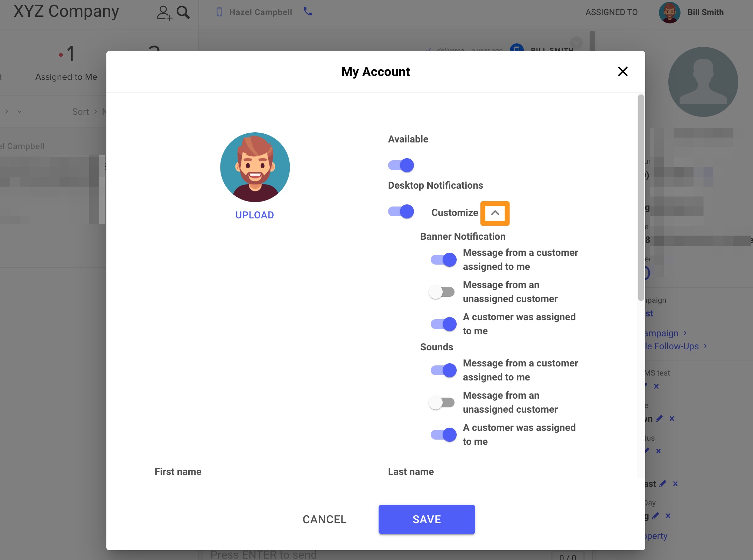Toggle the Available switch
The height and width of the screenshot is (560, 753).
click(x=401, y=165)
